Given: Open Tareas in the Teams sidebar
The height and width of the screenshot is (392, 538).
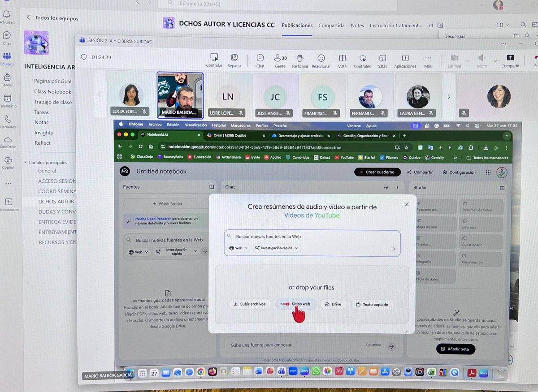Looking at the screenshot, I should pos(7,80).
